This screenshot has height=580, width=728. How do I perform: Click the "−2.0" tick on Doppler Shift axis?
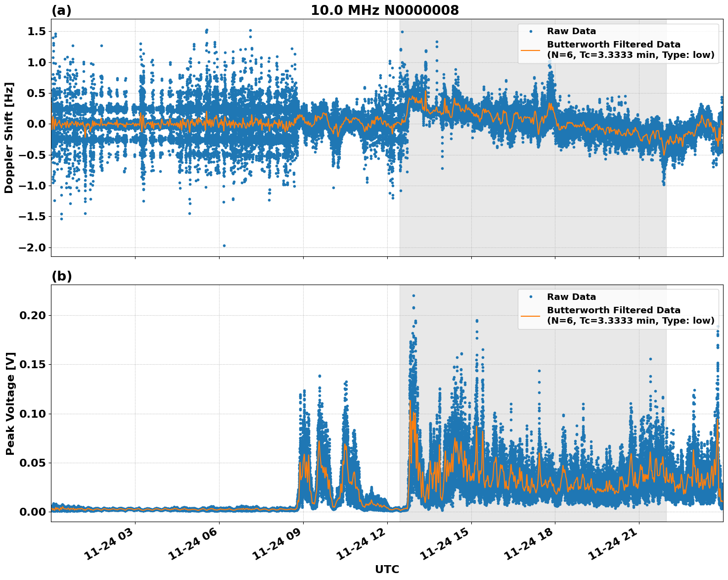[x=32, y=247]
